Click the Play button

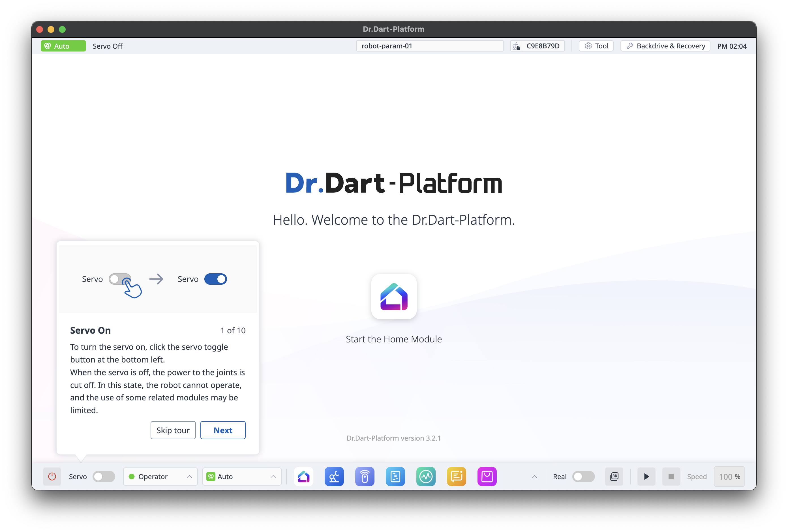[x=646, y=476]
